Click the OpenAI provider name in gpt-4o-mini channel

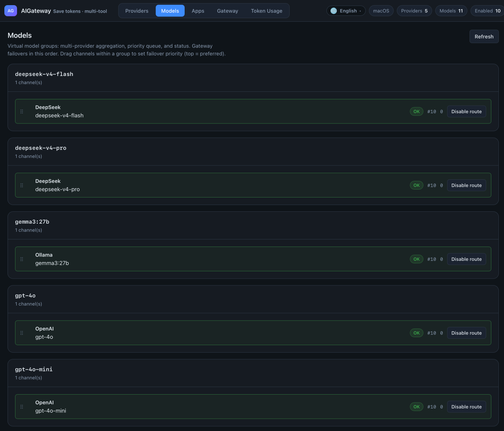(44, 403)
